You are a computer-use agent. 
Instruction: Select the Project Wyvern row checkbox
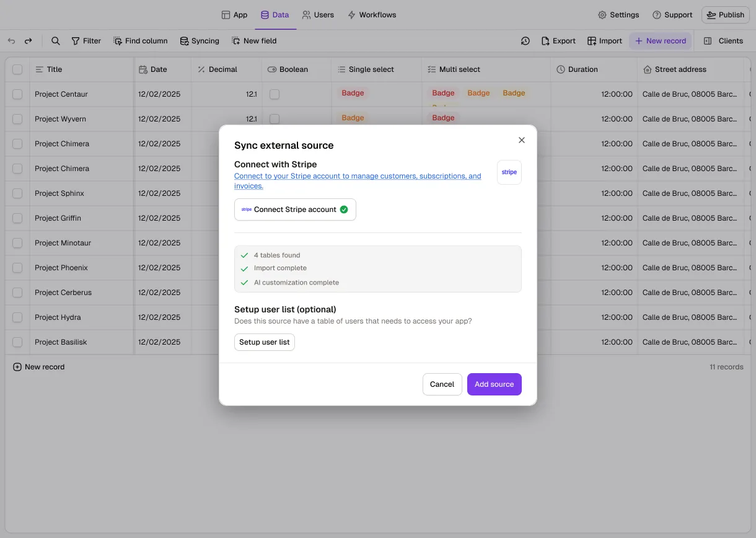(17, 119)
